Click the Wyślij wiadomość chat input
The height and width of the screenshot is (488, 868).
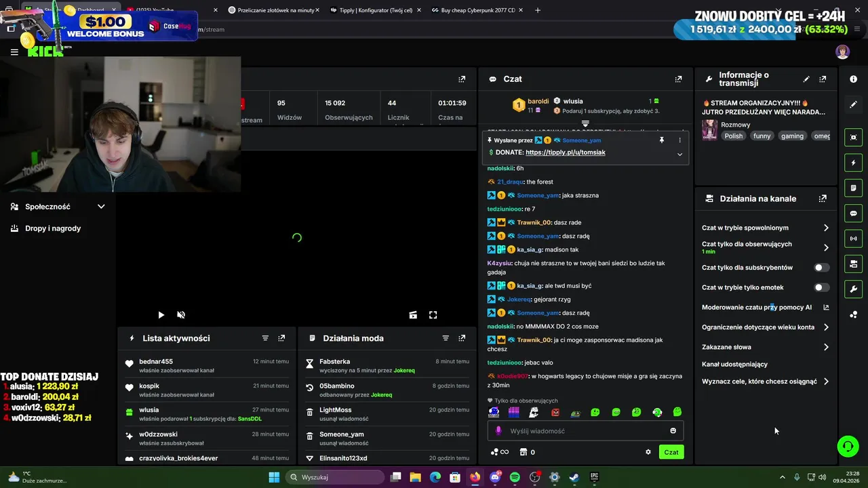[585, 430]
